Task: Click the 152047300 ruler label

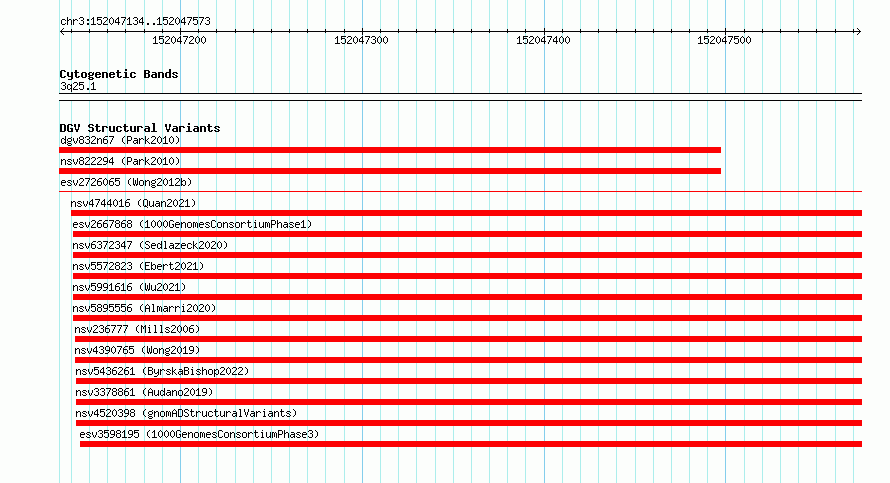Action: coord(361,40)
